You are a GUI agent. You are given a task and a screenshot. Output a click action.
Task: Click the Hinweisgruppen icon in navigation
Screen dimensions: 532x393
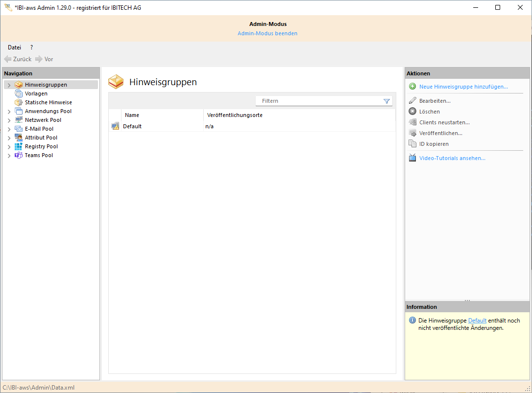tap(19, 85)
